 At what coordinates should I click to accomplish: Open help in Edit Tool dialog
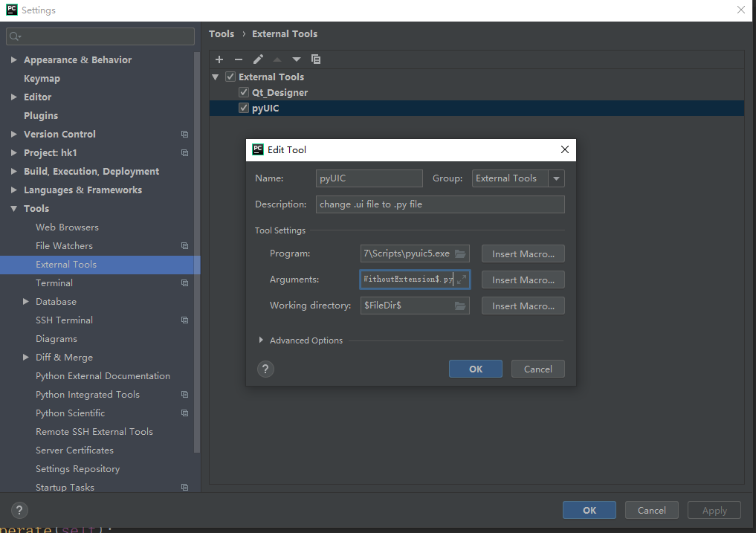point(265,369)
